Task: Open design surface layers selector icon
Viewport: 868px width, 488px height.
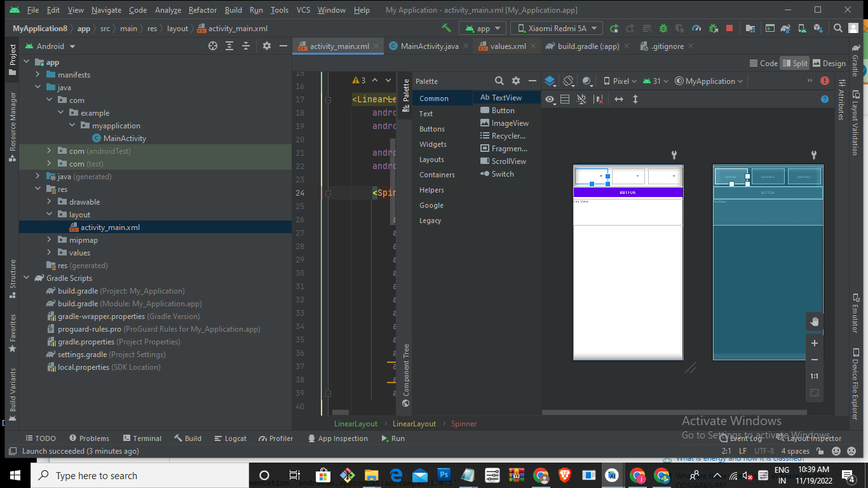Action: click(550, 81)
